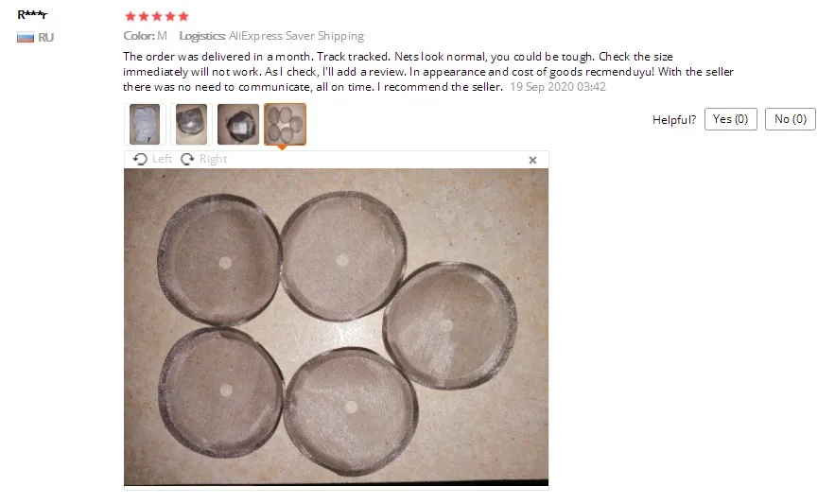Click the fifth red rating star
This screenshot has height=504, width=835.
pos(183,16)
